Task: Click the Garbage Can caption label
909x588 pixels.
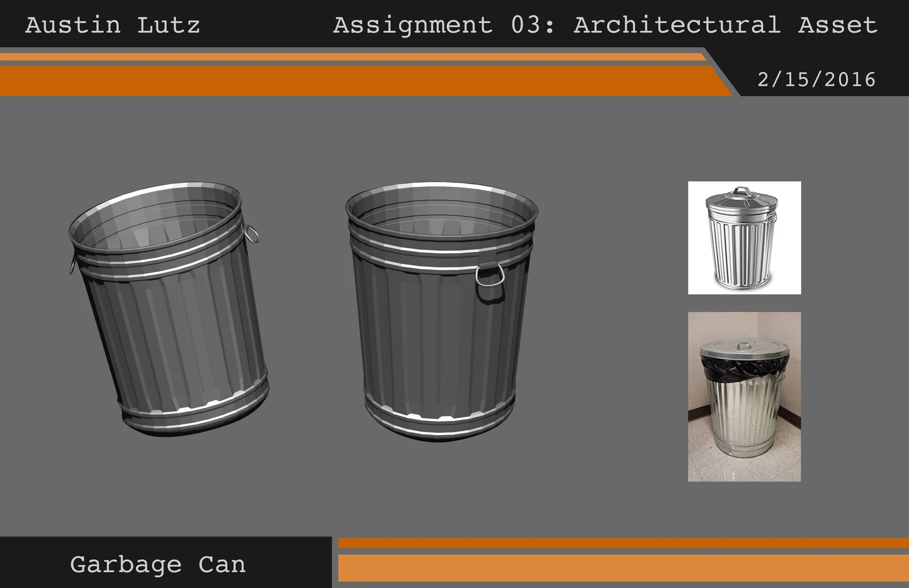Action: coord(158,564)
